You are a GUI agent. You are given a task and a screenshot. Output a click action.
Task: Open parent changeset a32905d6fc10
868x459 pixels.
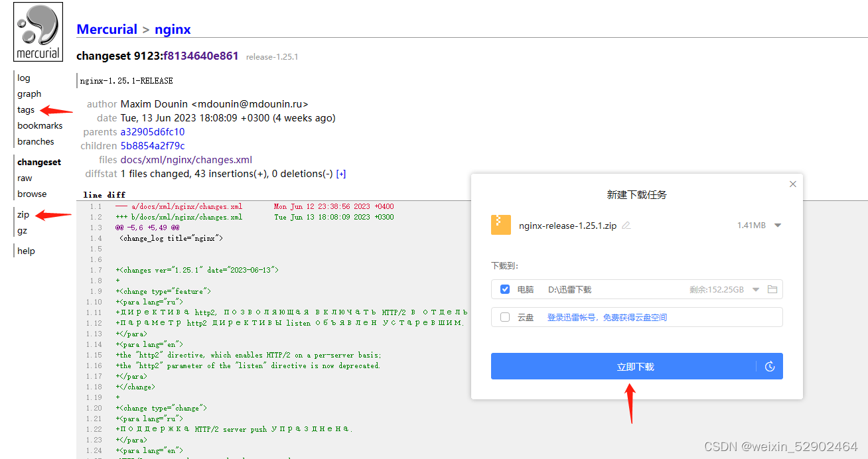(153, 132)
